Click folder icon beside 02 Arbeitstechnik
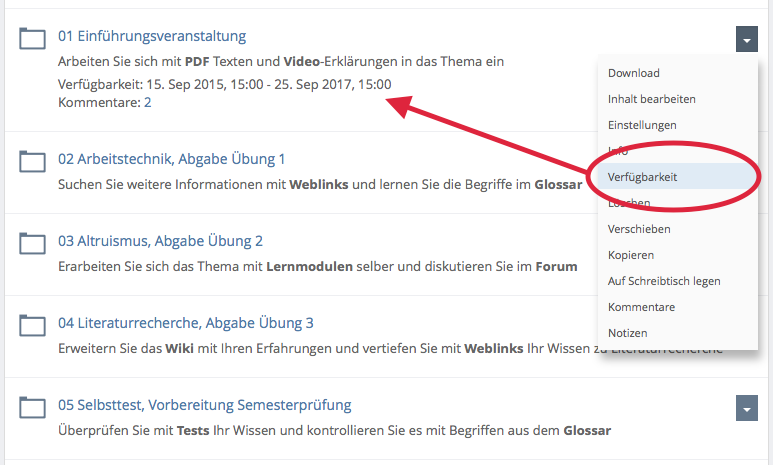This screenshot has width=773, height=465. tap(33, 160)
